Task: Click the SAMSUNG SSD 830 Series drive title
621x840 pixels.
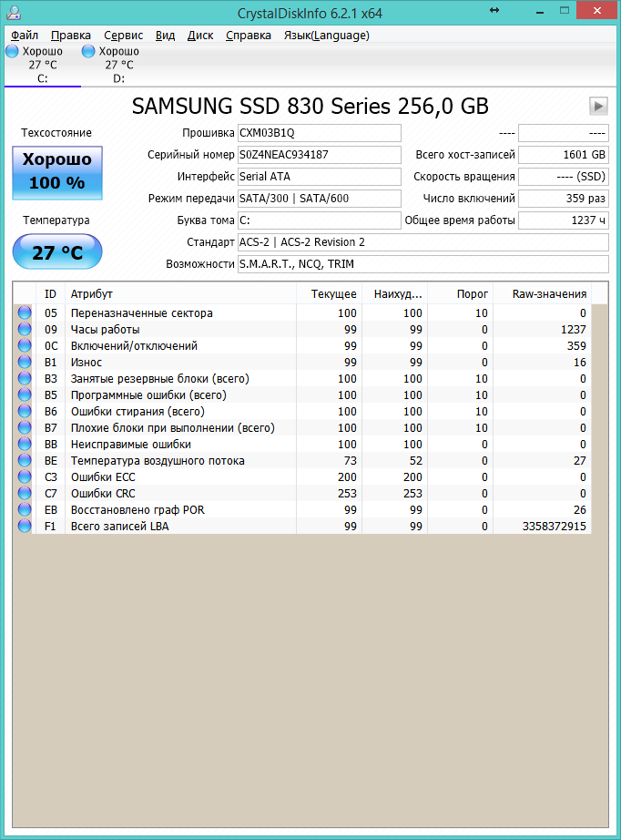Action: click(310, 106)
